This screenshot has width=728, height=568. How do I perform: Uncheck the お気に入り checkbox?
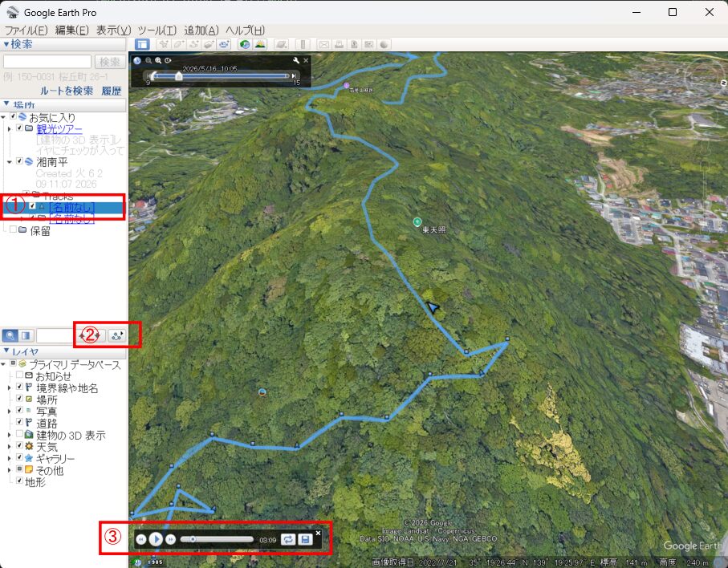(14, 116)
